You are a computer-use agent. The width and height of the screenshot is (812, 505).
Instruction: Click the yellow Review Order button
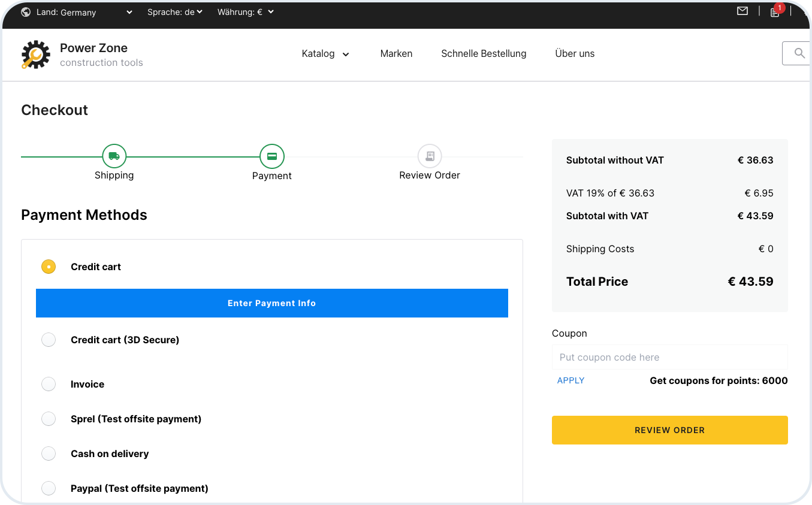(x=669, y=430)
